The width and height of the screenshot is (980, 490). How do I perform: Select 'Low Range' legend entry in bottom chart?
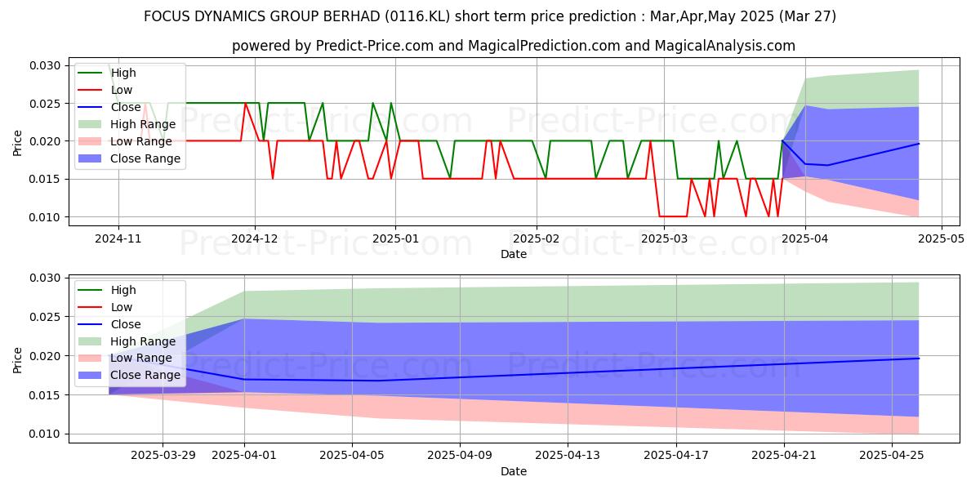[x=141, y=358]
